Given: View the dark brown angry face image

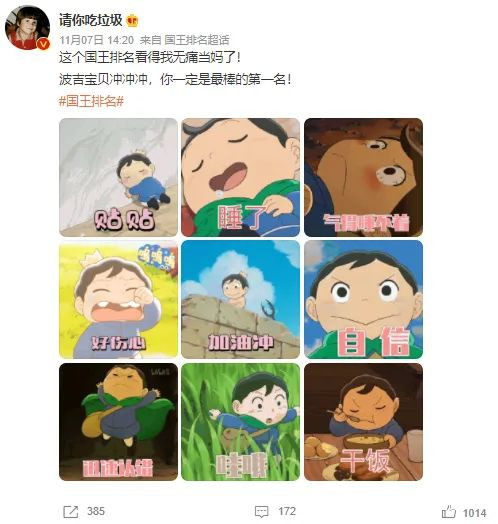Looking at the screenshot, I should (364, 177).
